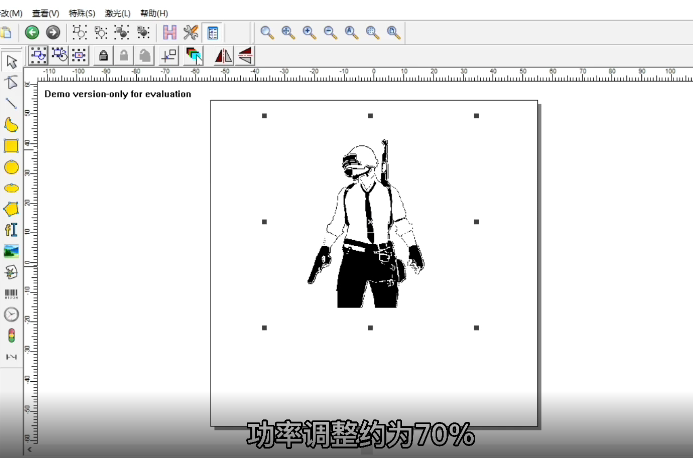Click the soldier bitmap on the canvas

[x=367, y=224]
